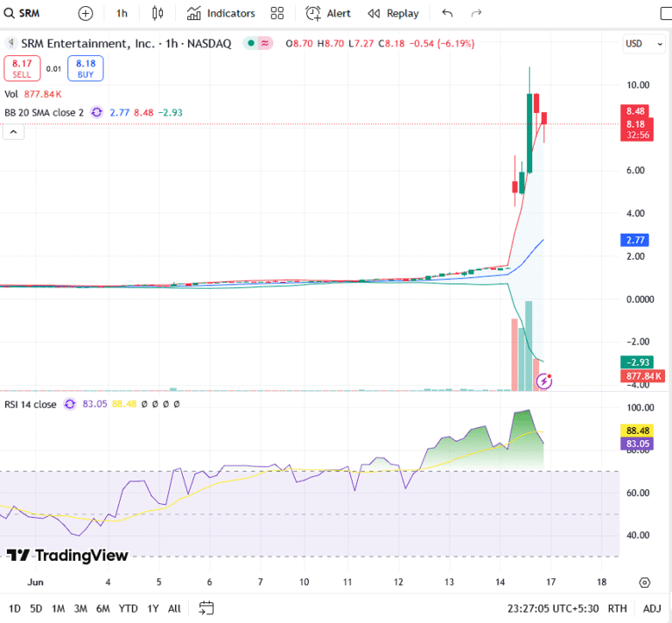
Task: Toggle RTH session setting
Action: (x=617, y=608)
